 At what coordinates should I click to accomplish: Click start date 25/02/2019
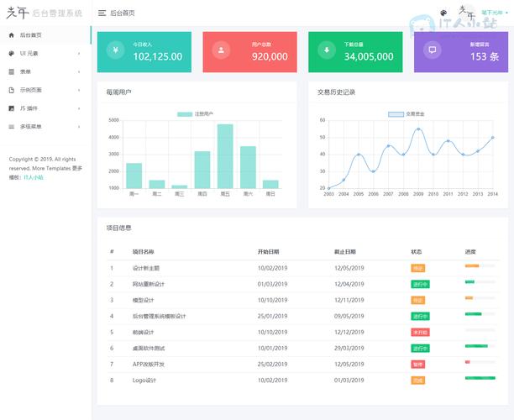tap(272, 365)
